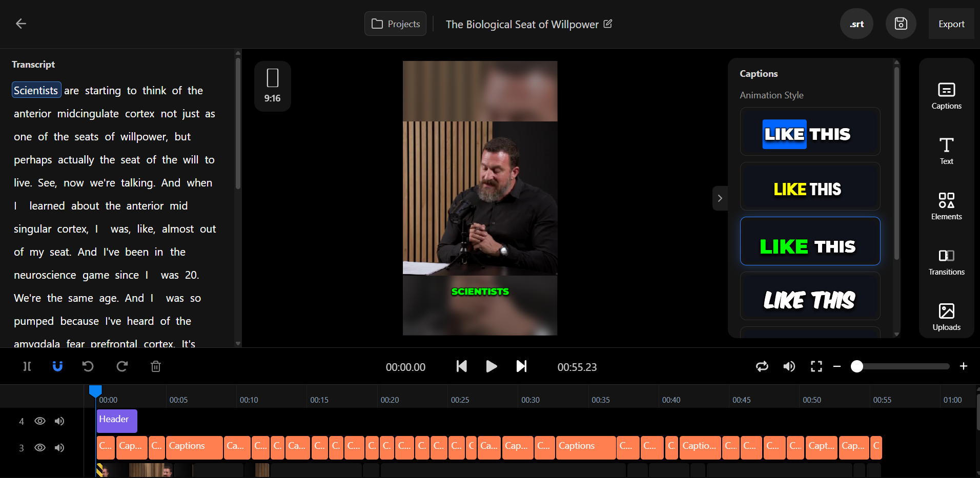Click the Export button

pos(951,24)
